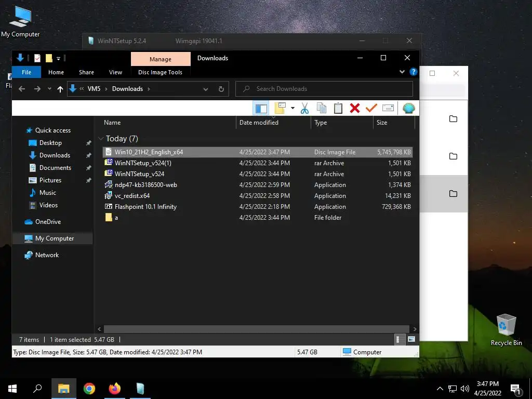Viewport: 532px width, 399px height.
Task: Toggle the navigation pane toolbar button
Action: coord(261,109)
